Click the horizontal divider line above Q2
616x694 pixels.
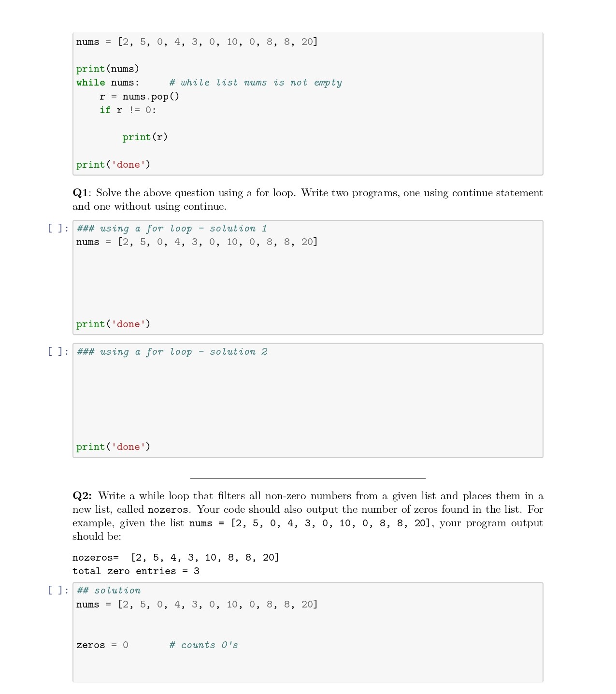[x=308, y=478]
